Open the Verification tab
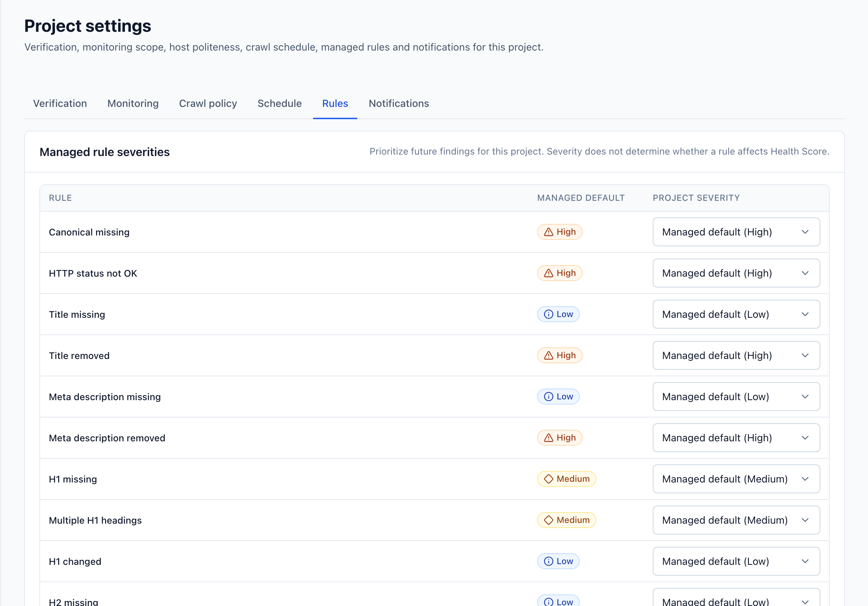868x606 pixels. (60, 103)
